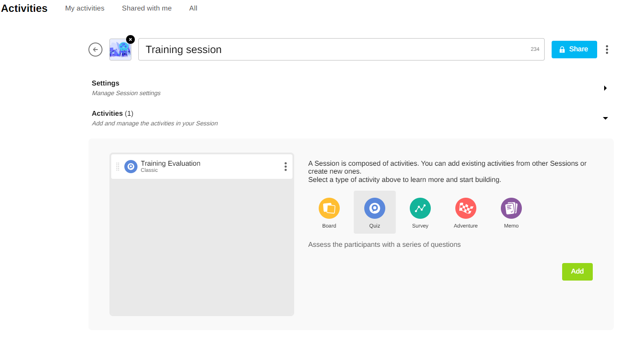Open session options three-dot menu
The height and width of the screenshot is (338, 644).
click(606, 50)
